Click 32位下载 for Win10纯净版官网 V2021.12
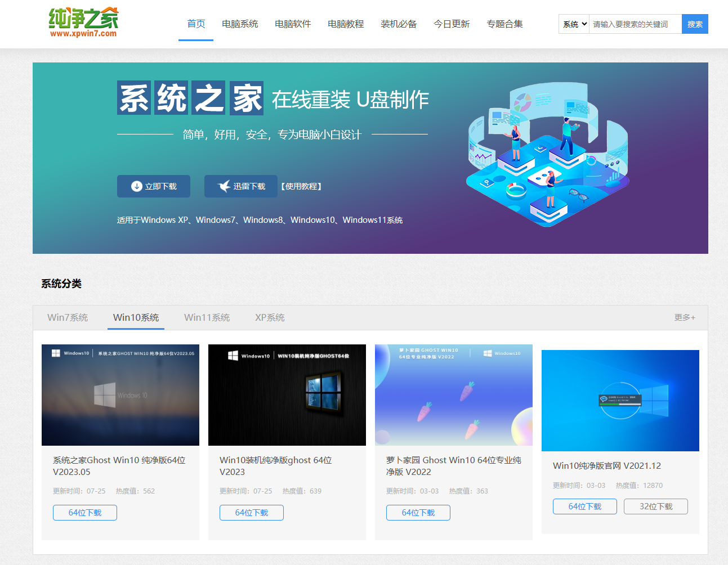This screenshot has width=728, height=565. (655, 506)
